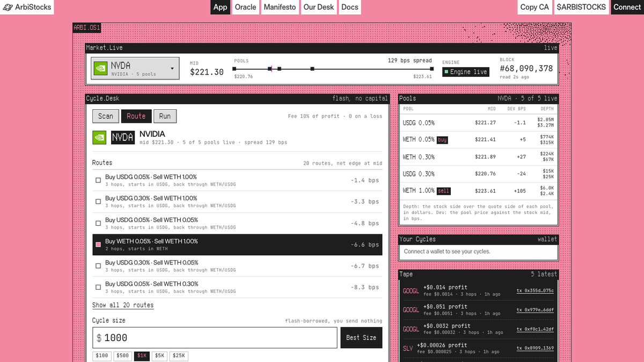
Task: Click the Best Size button
Action: pos(361,338)
